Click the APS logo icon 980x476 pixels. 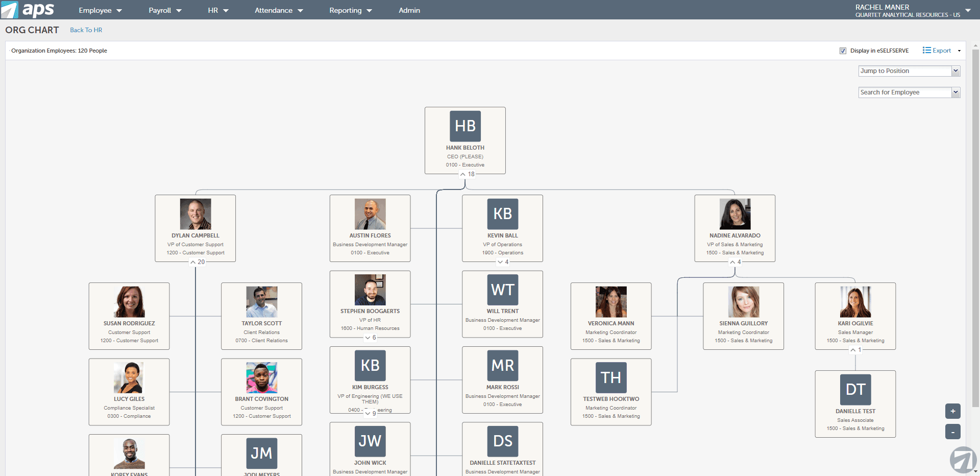[10, 10]
